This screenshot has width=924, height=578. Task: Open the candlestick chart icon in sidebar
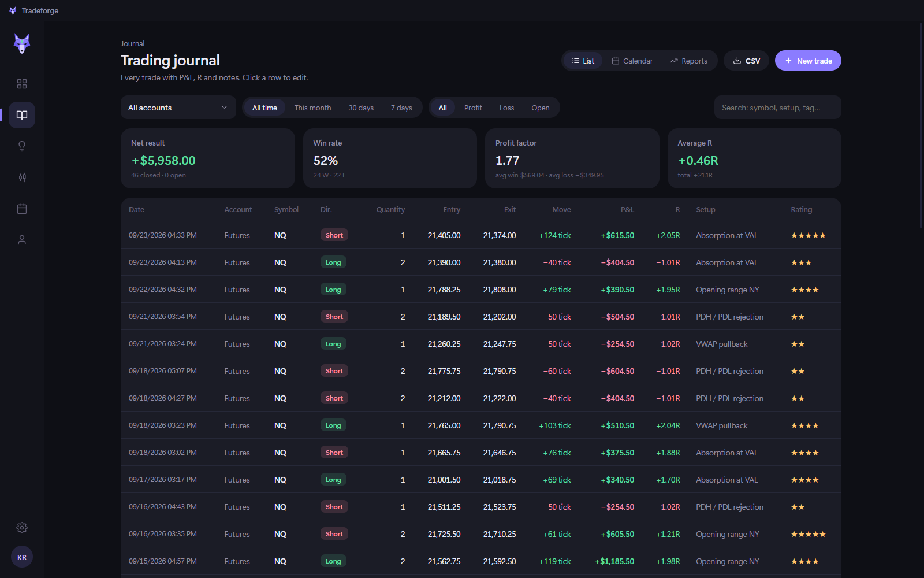22,177
